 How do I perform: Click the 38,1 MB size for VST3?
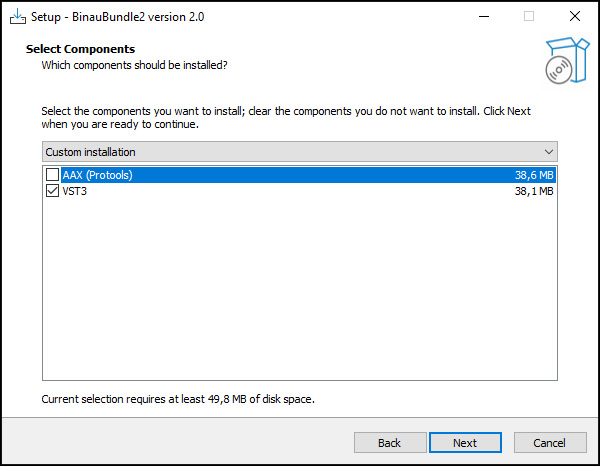point(533,191)
